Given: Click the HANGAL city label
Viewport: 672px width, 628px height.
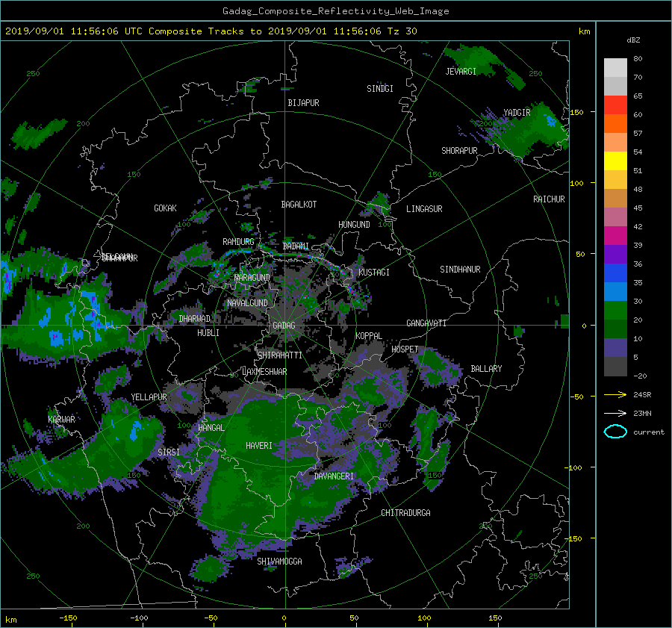Looking at the screenshot, I should [x=211, y=428].
